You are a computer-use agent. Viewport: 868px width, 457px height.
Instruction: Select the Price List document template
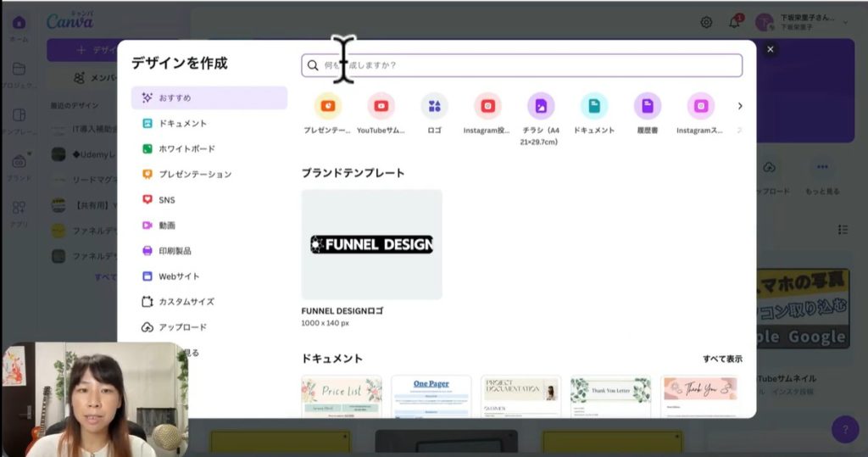(342, 396)
